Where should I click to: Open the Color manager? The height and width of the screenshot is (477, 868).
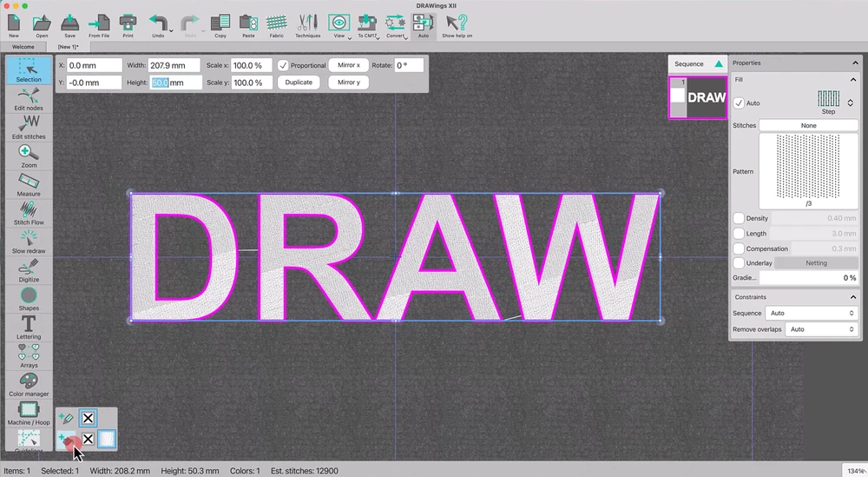[x=29, y=385]
